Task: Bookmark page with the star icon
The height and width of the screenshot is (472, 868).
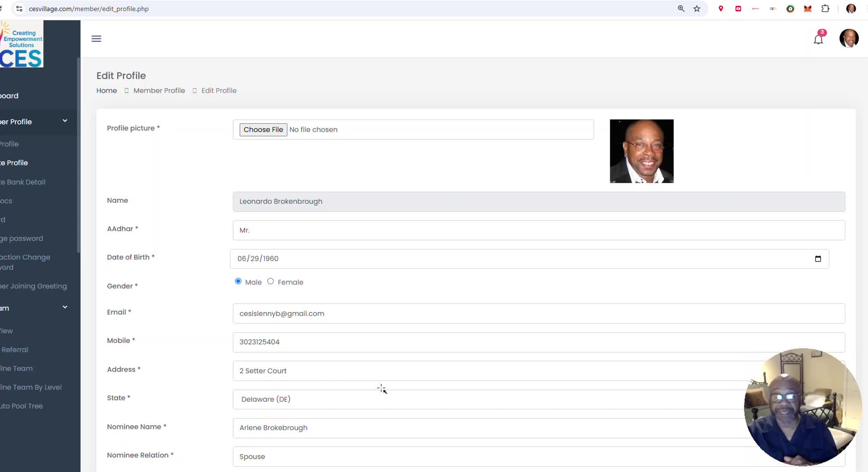Action: click(x=697, y=9)
